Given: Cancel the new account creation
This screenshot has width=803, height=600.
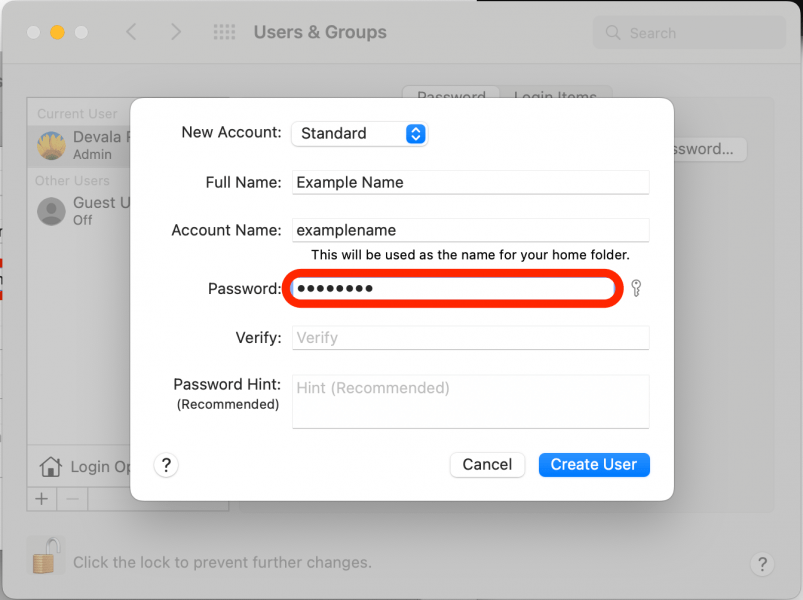Looking at the screenshot, I should pyautogui.click(x=487, y=464).
